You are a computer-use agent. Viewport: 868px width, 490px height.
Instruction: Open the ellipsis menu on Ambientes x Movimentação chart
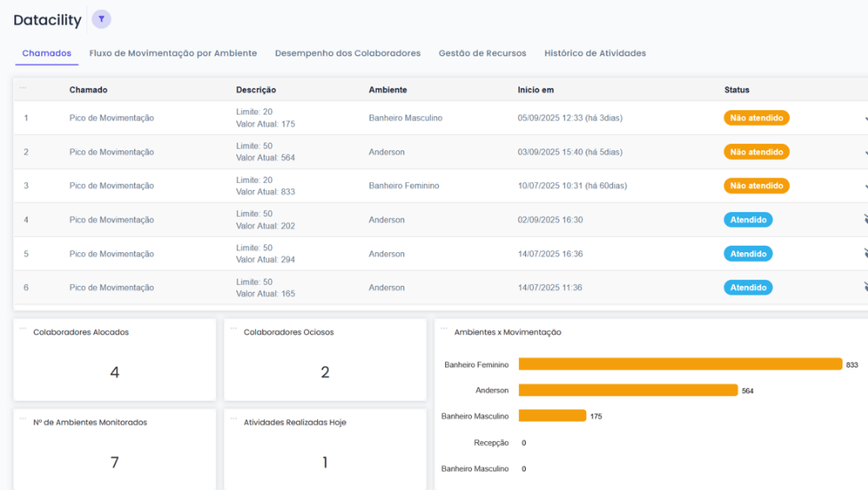444,328
